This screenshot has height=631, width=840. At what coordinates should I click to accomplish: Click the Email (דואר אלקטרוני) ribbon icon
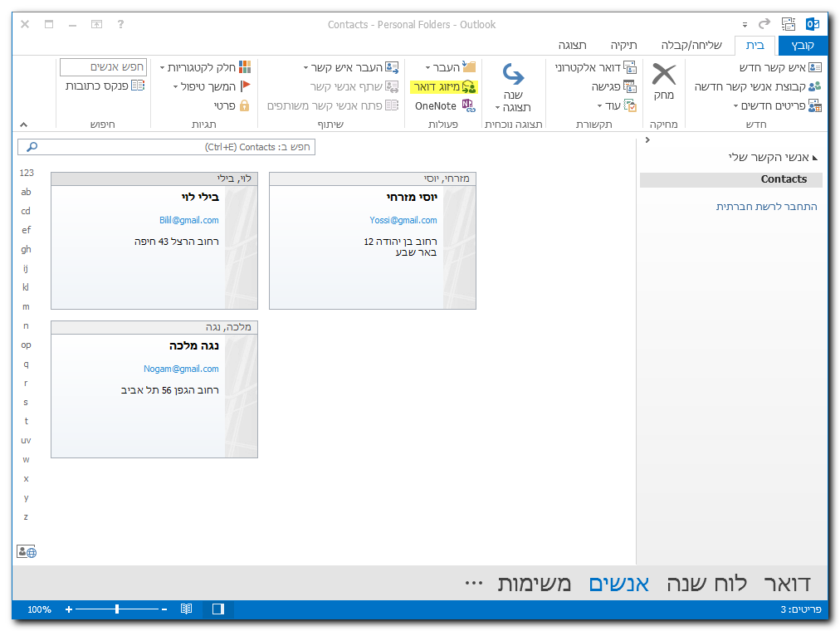click(x=629, y=67)
